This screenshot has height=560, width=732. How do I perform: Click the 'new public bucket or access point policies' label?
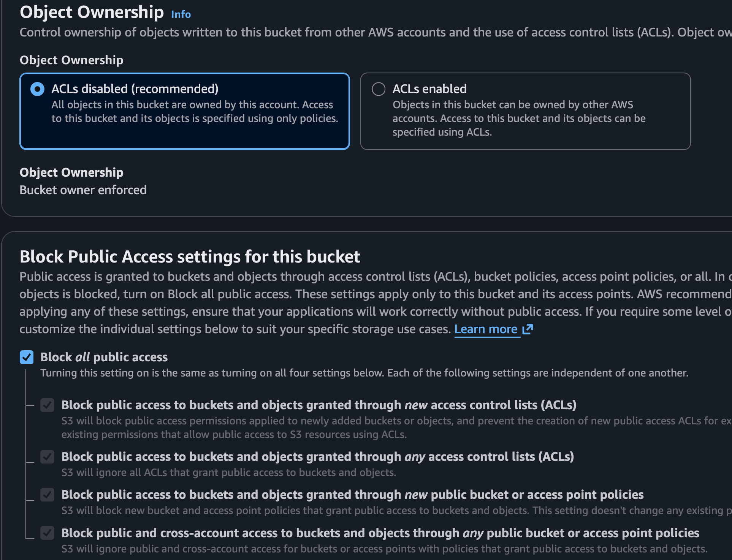point(352,495)
